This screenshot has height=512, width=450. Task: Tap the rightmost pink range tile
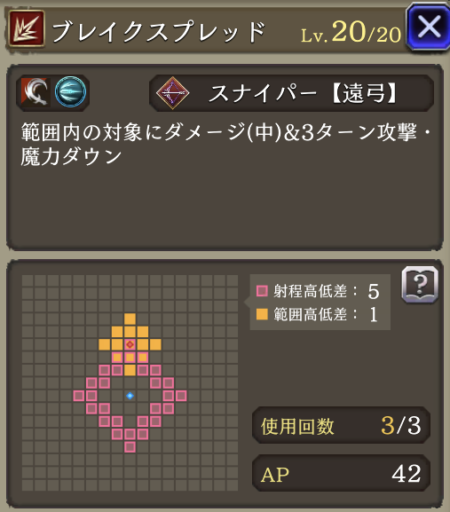point(181,396)
